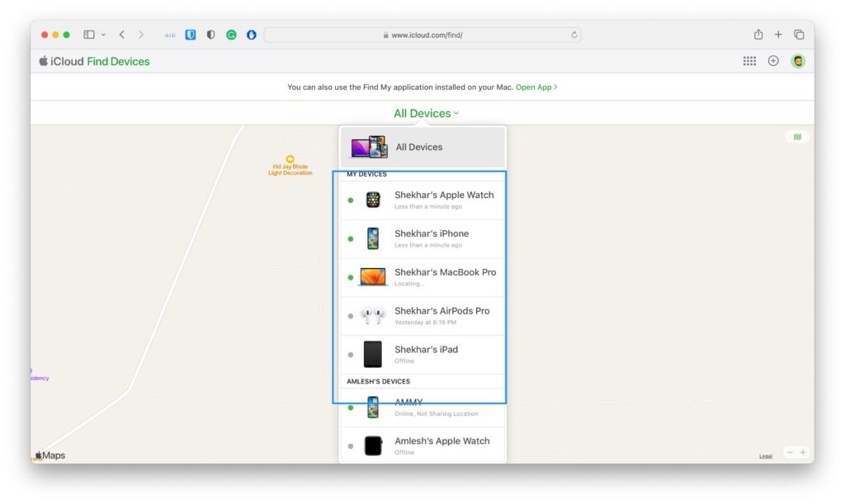Go back to the previous page
The width and height of the screenshot is (845, 504).
click(122, 35)
